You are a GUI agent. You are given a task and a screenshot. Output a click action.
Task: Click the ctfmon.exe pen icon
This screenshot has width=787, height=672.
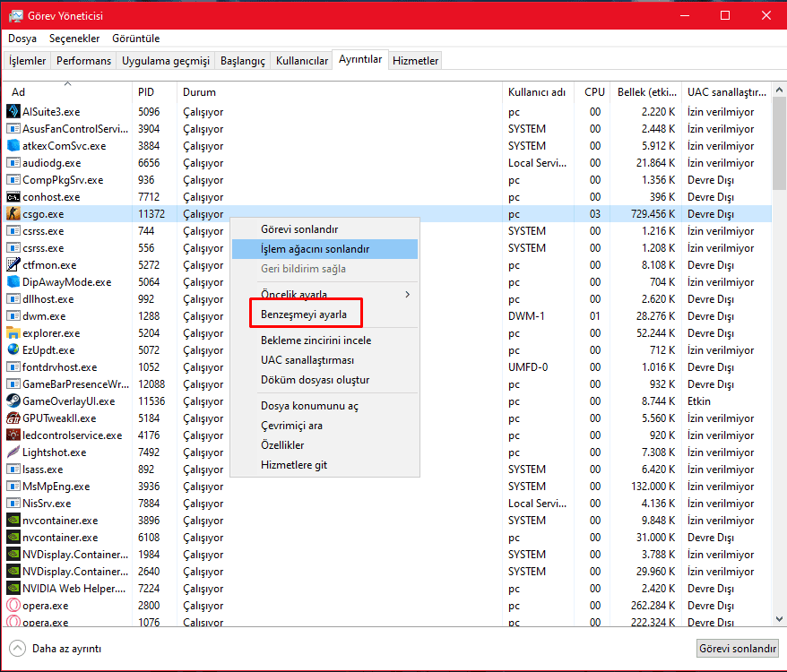tap(13, 265)
